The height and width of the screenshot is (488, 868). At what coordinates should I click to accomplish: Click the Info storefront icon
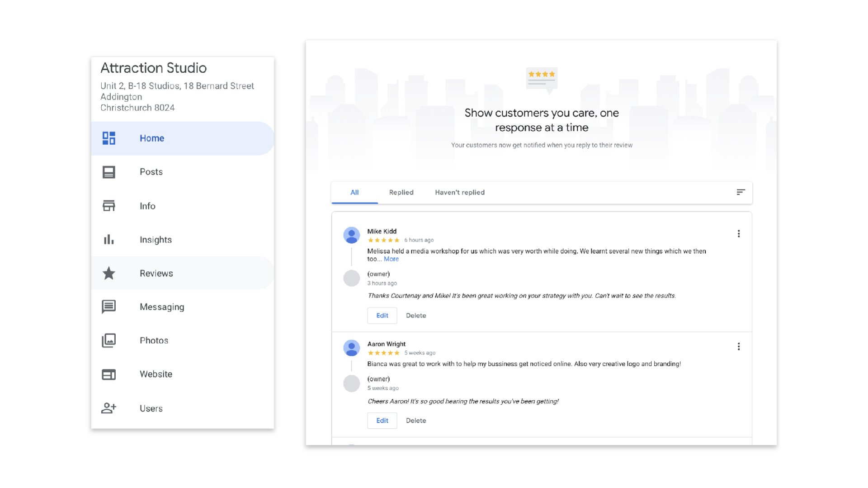109,206
